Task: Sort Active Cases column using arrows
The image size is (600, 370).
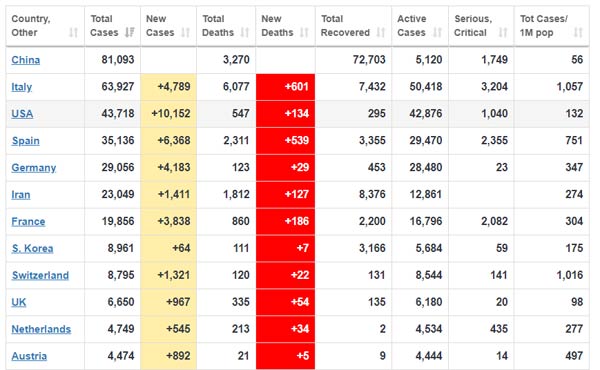Action: coord(437,33)
